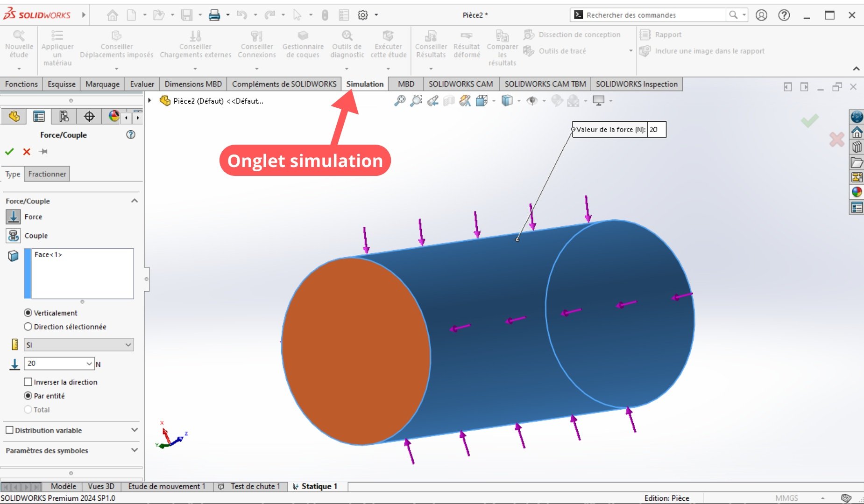Click Outils de tracé
Image resolution: width=864 pixels, height=504 pixels.
(555, 51)
